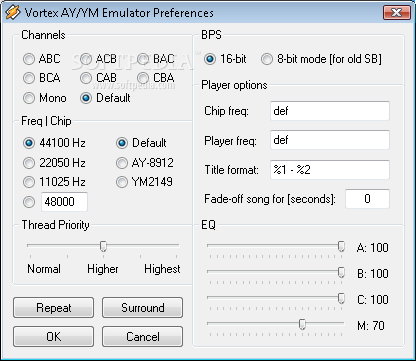Image resolution: width=416 pixels, height=361 pixels.
Task: Focus the Title format field
Action: (x=330, y=170)
